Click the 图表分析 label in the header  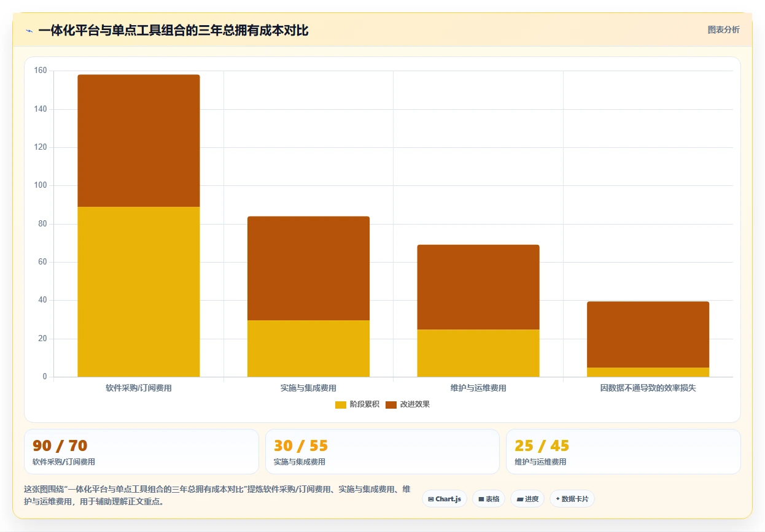(x=723, y=29)
